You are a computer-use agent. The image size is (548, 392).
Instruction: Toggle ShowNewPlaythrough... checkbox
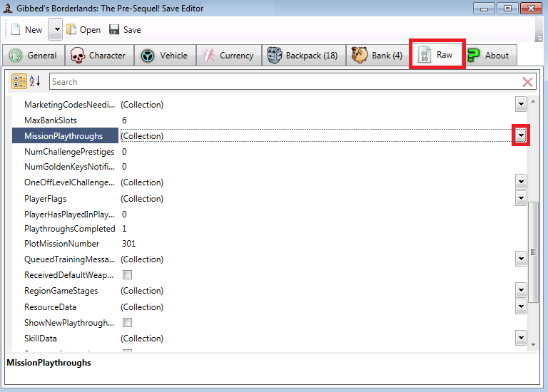[127, 323]
